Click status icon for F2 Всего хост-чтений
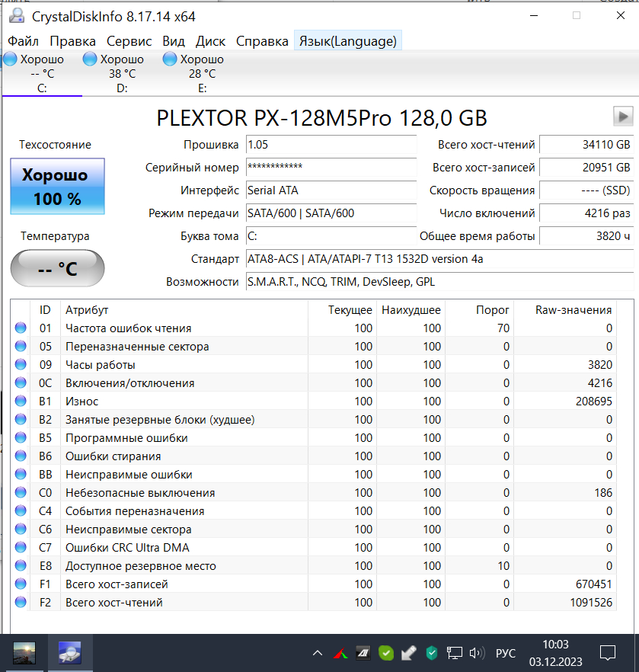Viewport: 639px width, 672px height. click(x=21, y=602)
